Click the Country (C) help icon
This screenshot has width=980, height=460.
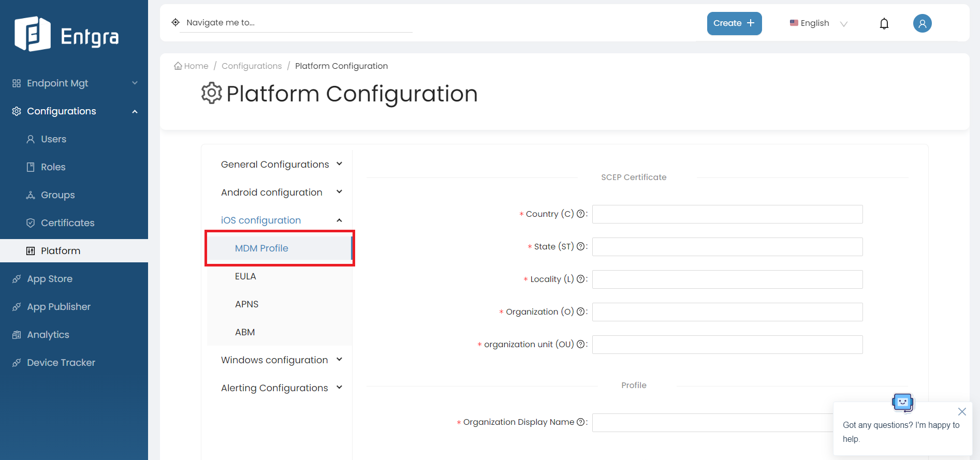[580, 214]
